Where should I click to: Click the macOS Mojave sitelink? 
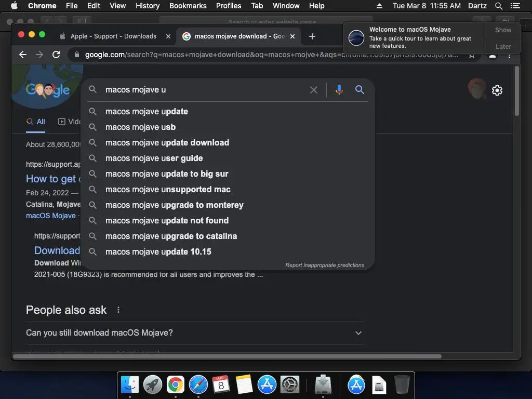click(x=51, y=216)
